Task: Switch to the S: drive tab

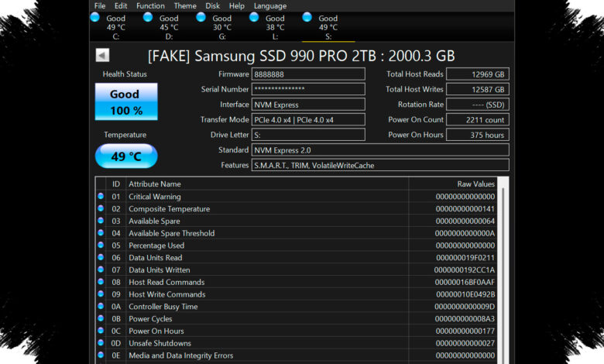Action: point(328,27)
